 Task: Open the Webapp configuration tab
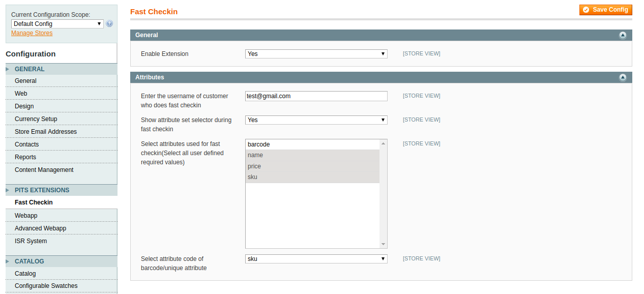pyautogui.click(x=26, y=216)
